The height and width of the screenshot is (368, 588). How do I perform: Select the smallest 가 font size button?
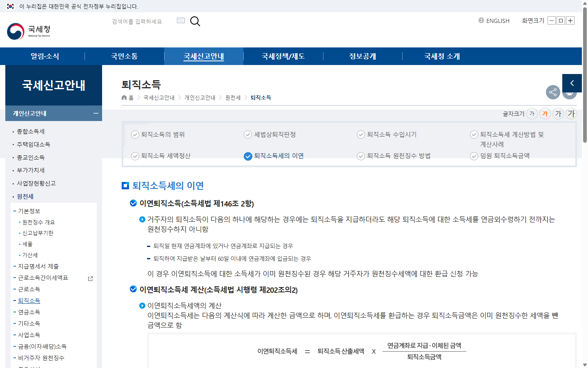pos(532,114)
